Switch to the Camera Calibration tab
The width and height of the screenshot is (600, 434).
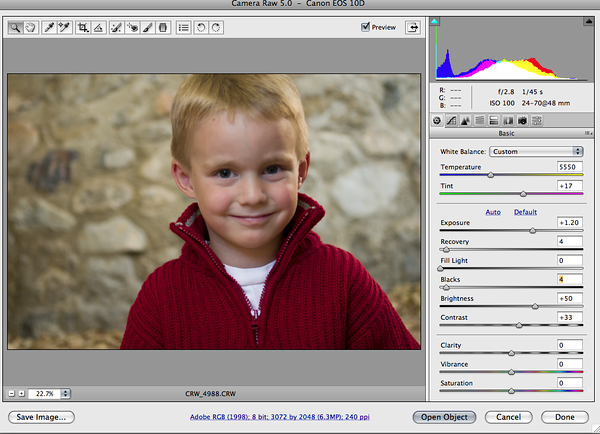pos(522,120)
